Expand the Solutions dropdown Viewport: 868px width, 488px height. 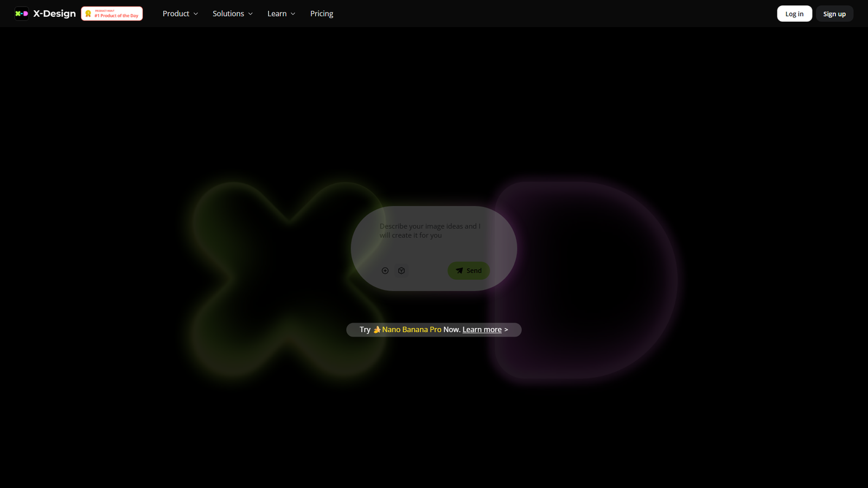coord(232,14)
